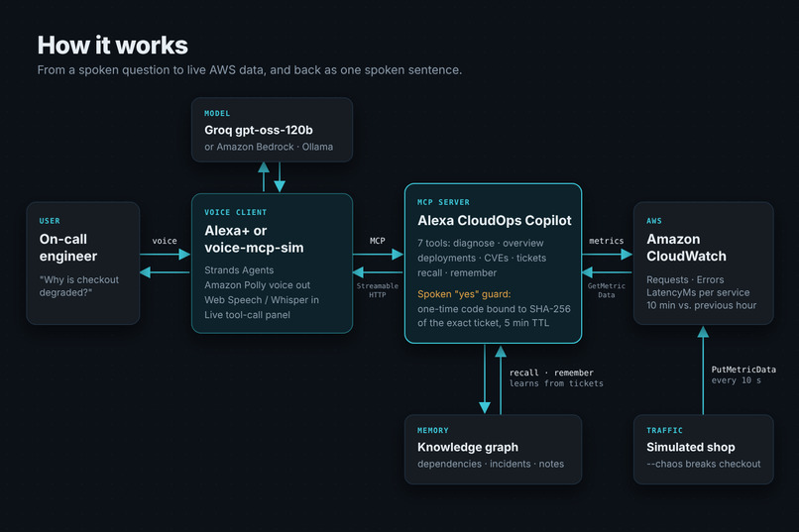Click the MCP SERVER label
799x532 pixels.
[x=443, y=202]
